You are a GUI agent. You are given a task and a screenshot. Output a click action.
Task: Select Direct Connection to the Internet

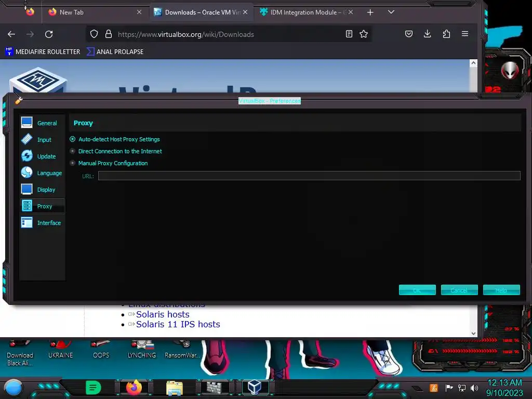click(x=116, y=151)
